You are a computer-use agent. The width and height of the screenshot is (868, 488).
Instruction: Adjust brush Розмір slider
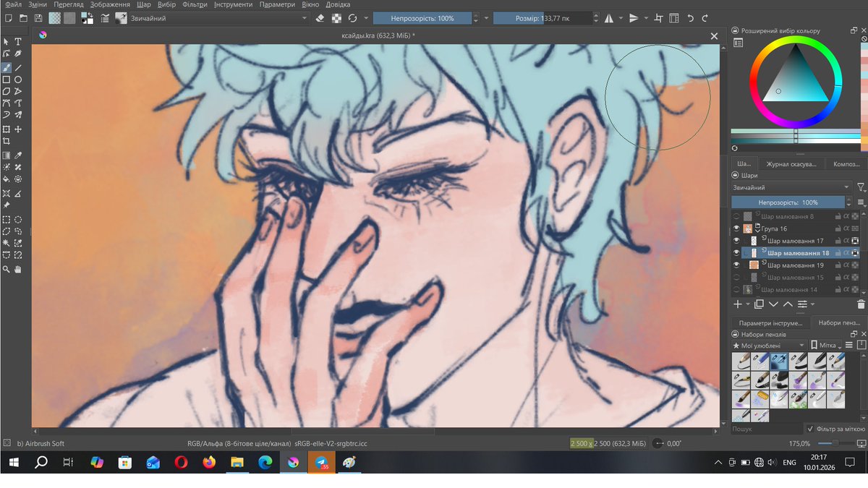pos(541,18)
